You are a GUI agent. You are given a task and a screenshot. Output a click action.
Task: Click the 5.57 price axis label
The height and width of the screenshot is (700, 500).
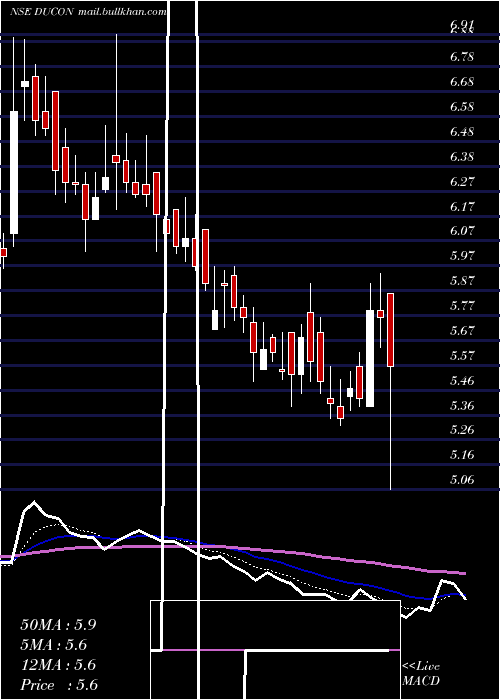pos(462,356)
